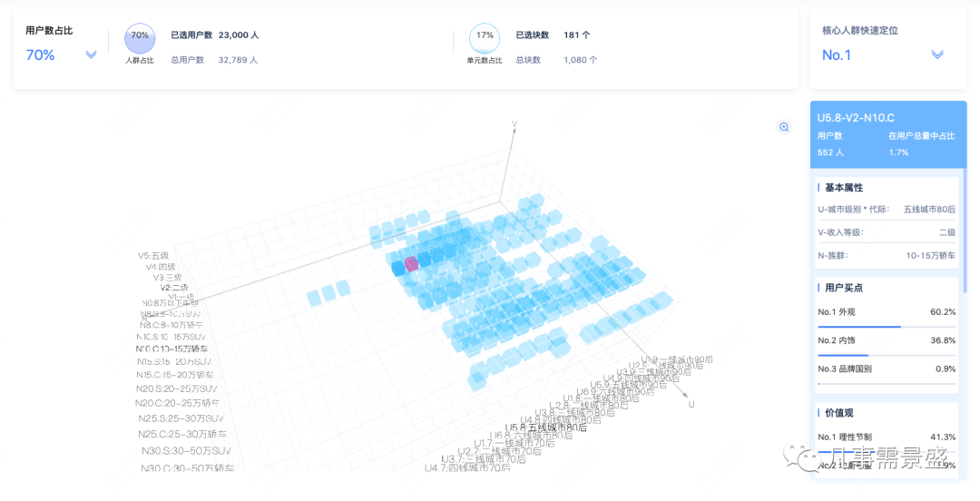The width and height of the screenshot is (980, 501).
Task: Click the U3.7:三线城市70后 axis label
Action: click(483, 459)
